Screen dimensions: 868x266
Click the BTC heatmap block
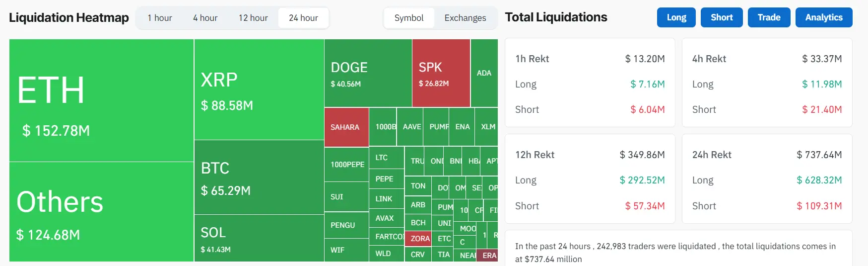259,177
